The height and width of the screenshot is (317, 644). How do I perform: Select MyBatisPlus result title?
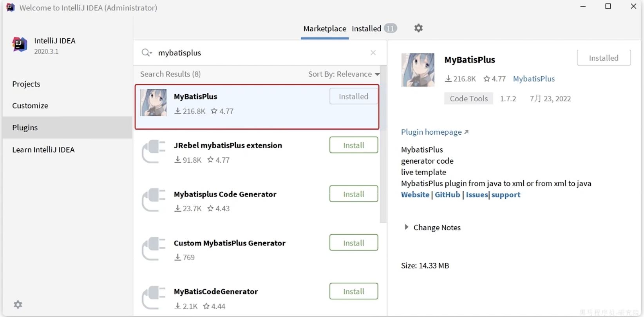pos(195,96)
